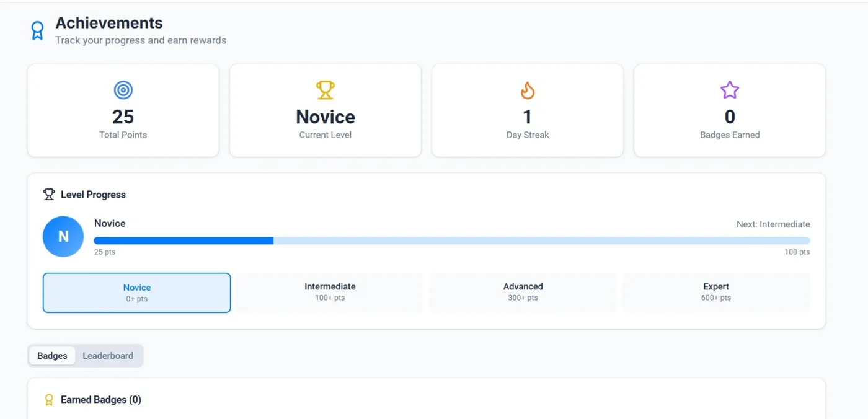This screenshot has width=868, height=419.
Task: Click the flame icon above Day Streak
Action: tap(528, 90)
